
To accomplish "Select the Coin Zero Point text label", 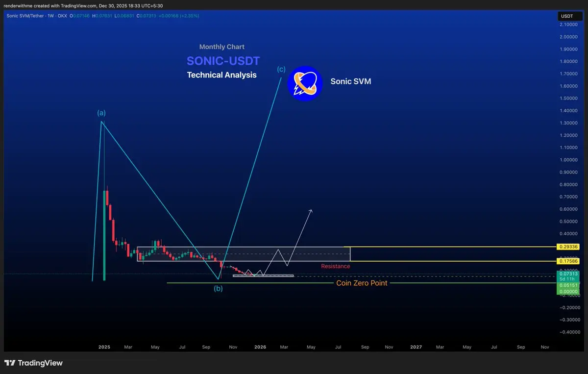I will (x=362, y=283).
